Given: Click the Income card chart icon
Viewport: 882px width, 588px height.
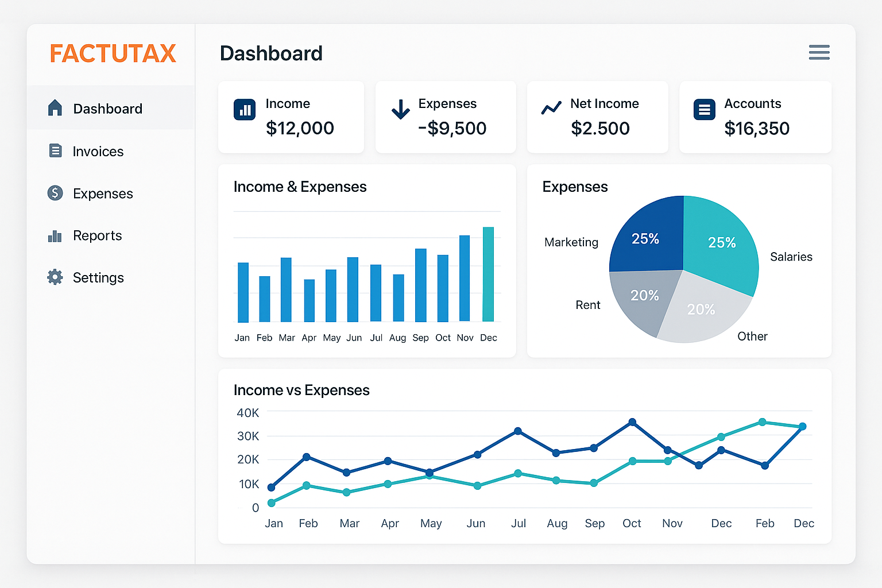Looking at the screenshot, I should 245,110.
